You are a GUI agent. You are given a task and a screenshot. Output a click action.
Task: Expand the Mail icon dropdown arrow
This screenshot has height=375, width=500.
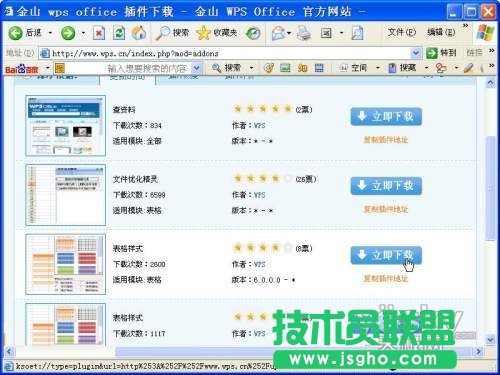pyautogui.click(x=289, y=33)
